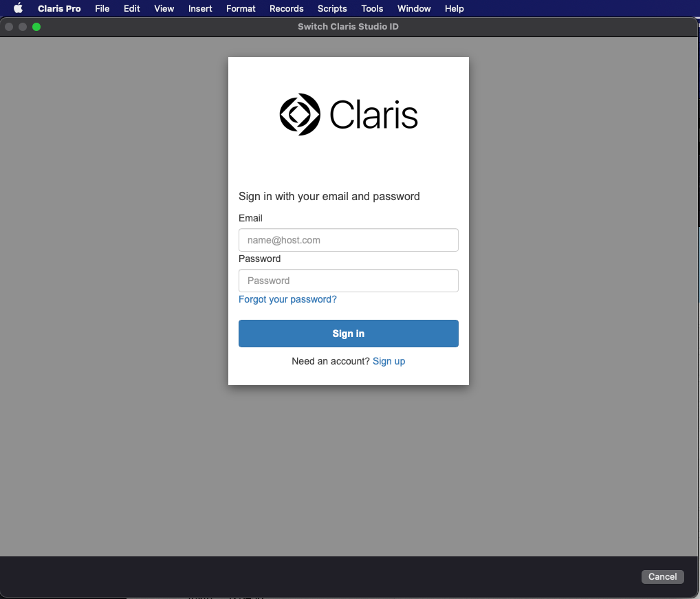The width and height of the screenshot is (700, 599).
Task: Open the Records menu
Action: click(x=286, y=8)
